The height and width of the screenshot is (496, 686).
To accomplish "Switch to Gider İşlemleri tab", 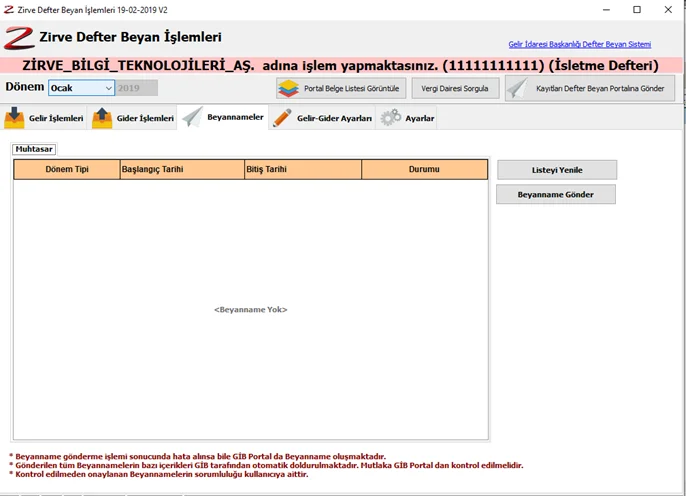I will point(133,118).
